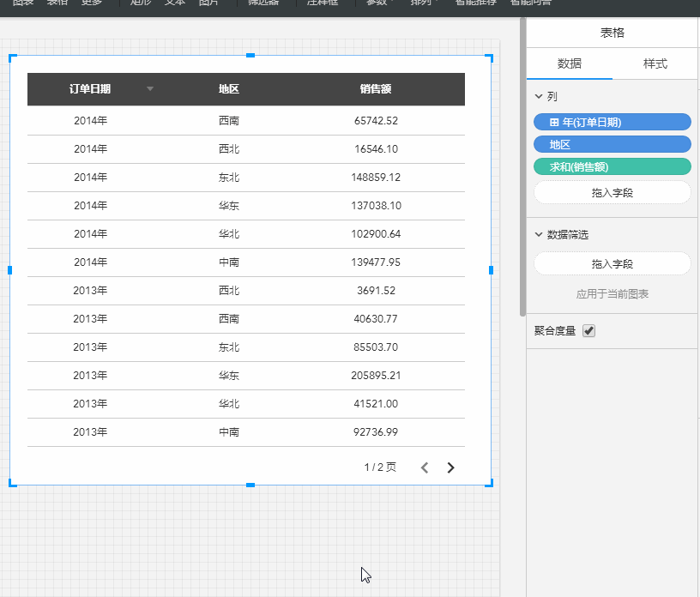Click the 销售额 column header
Viewport: 700px width, 597px height.
click(376, 89)
